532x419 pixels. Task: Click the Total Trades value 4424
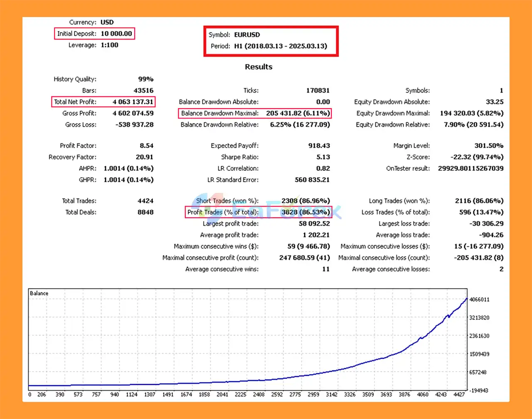[145, 201]
